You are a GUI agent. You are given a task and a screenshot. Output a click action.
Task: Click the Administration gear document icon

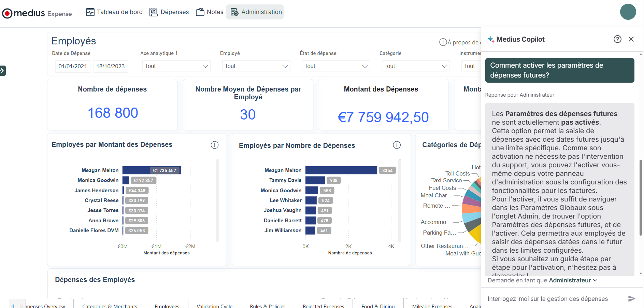tap(234, 12)
